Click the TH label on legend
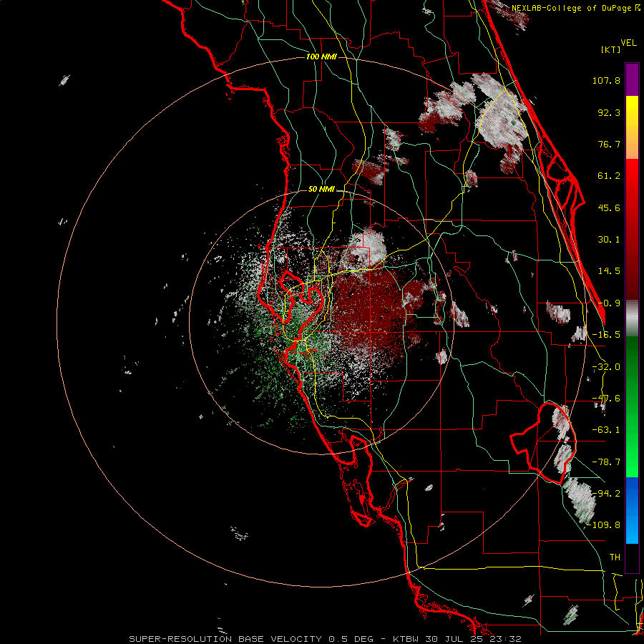Screen dimensions: 644x644 (615, 557)
